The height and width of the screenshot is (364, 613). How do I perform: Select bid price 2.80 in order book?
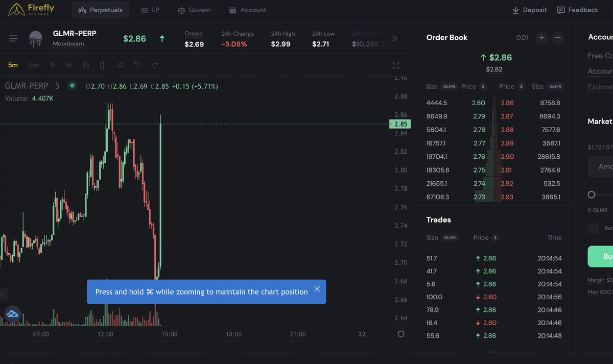479,103
